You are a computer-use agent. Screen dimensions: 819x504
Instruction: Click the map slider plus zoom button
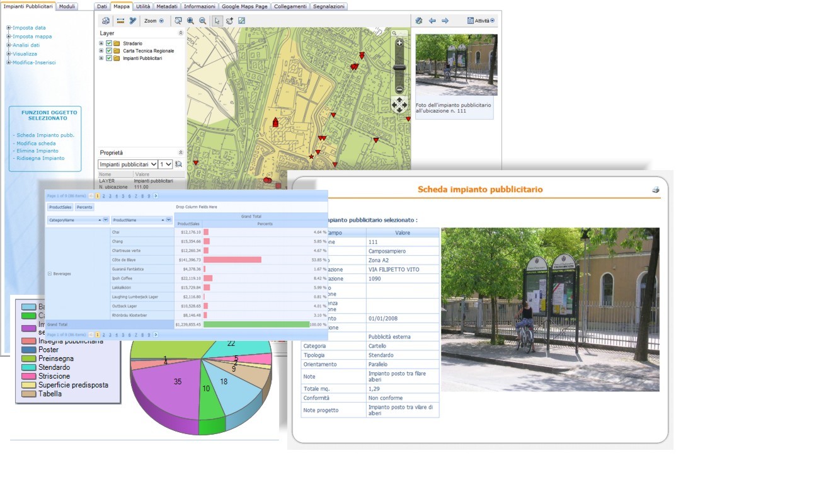click(399, 43)
